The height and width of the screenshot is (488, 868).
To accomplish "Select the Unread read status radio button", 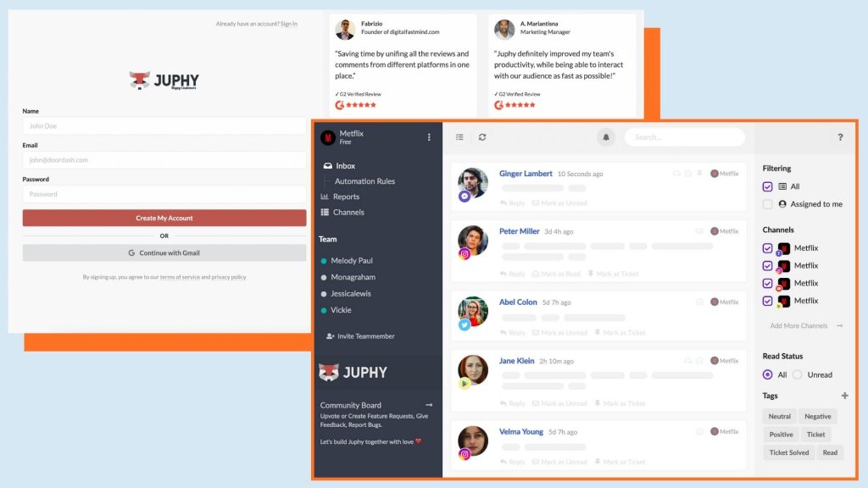I will [x=797, y=374].
